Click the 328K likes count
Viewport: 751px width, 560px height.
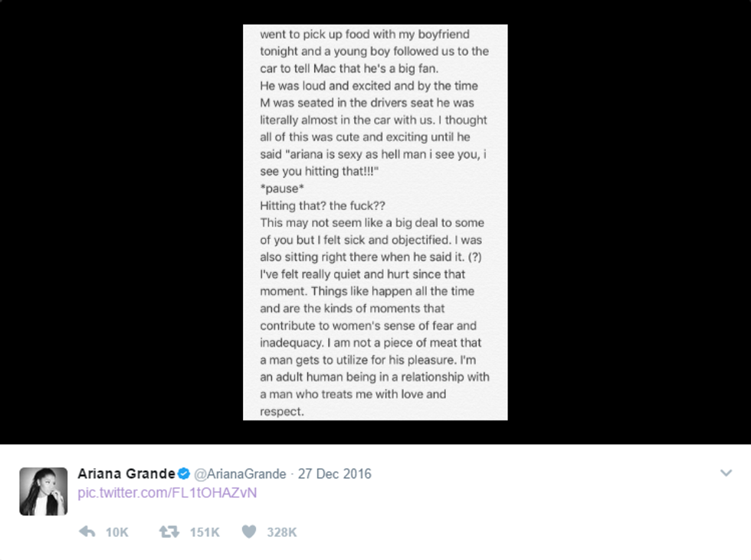(281, 532)
